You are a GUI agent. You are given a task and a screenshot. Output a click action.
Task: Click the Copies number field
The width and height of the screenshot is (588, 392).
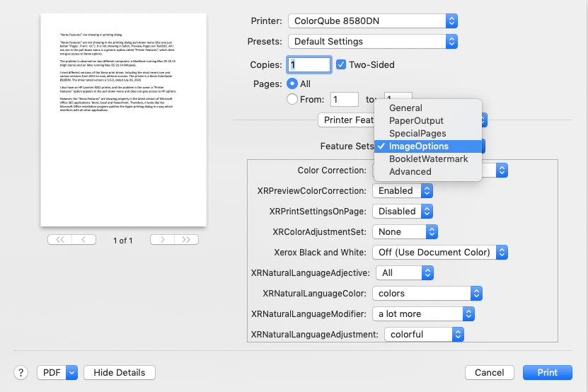click(309, 65)
